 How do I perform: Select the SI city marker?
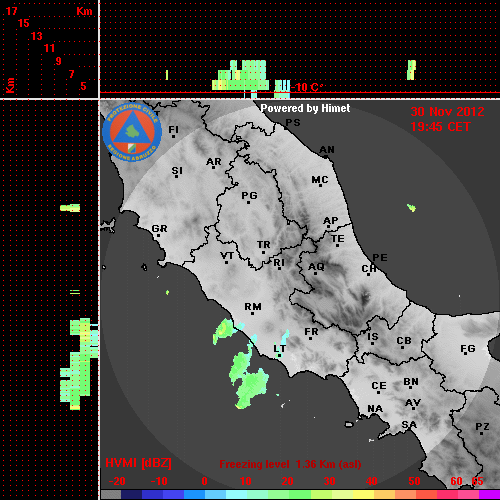pos(177,172)
